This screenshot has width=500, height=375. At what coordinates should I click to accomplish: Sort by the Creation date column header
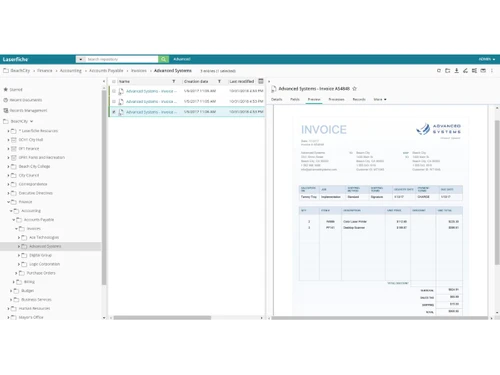point(196,81)
